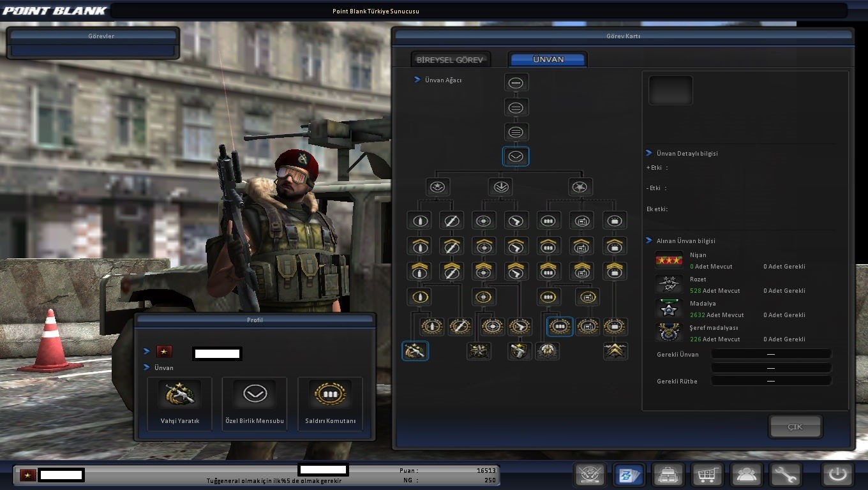Click the highlighted rifle-with-stars node in the tree
868x490 pixels.
pyautogui.click(x=415, y=350)
